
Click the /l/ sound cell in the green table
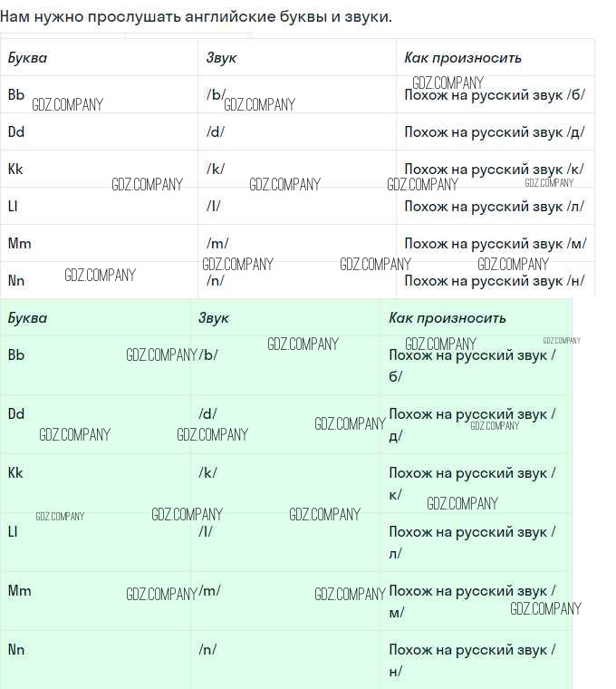[x=206, y=531]
